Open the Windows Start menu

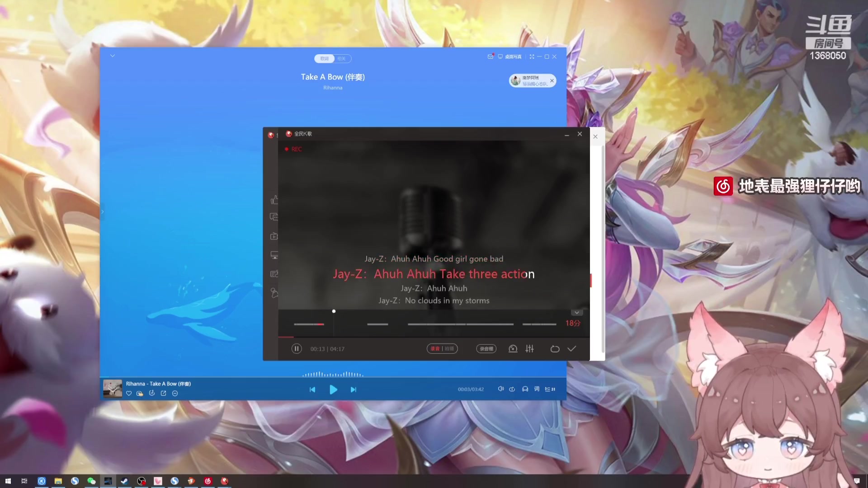(x=8, y=481)
